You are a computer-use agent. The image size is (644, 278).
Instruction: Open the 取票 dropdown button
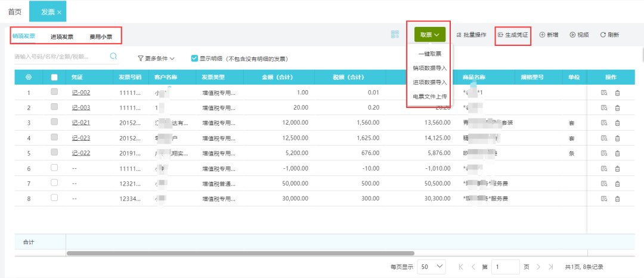tap(429, 35)
